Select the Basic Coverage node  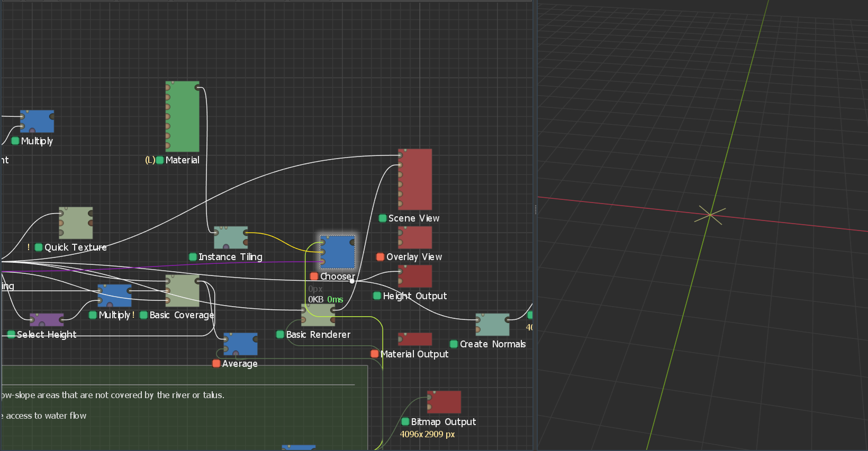click(x=183, y=290)
